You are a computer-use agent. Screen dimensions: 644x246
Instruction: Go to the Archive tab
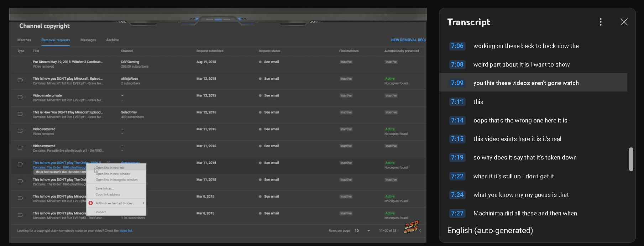112,40
